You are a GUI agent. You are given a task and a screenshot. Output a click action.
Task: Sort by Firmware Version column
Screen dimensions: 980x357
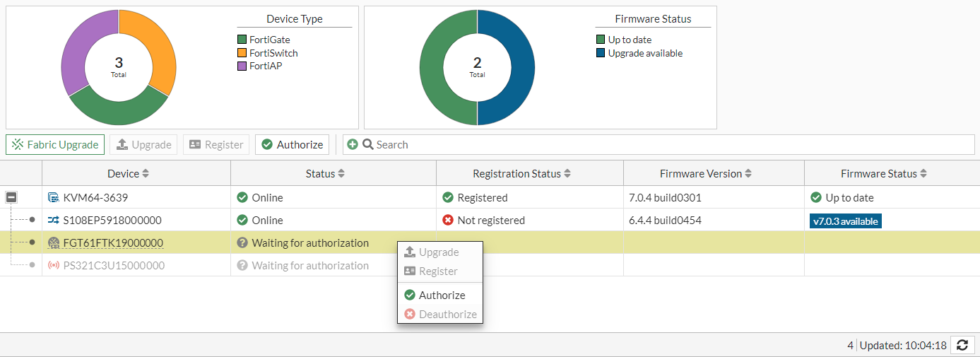pyautogui.click(x=748, y=173)
